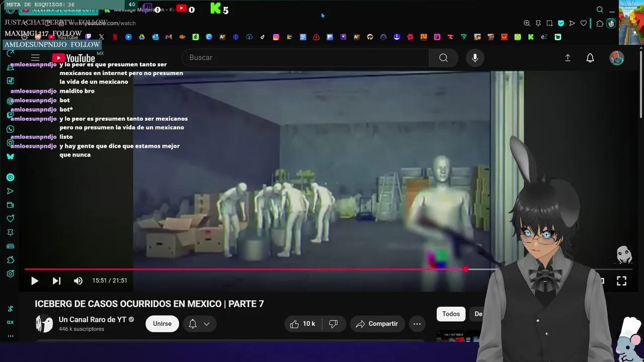The image size is (644, 362).
Task: Open the Canva bookmark
Action: point(209,37)
